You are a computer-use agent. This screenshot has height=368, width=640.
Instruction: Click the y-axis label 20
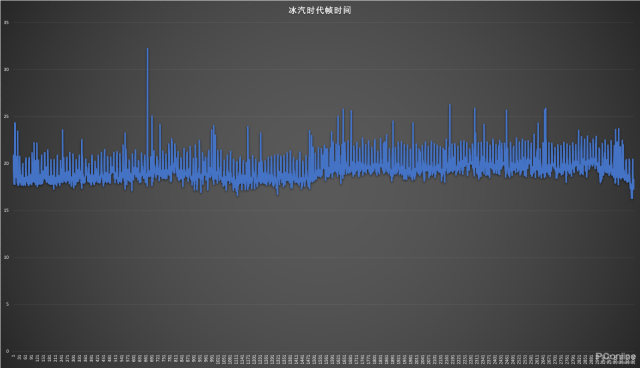(6, 163)
